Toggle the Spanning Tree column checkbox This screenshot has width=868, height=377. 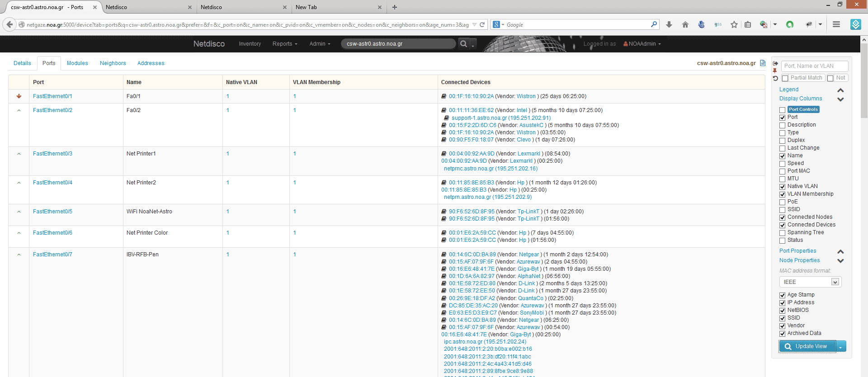pos(782,233)
